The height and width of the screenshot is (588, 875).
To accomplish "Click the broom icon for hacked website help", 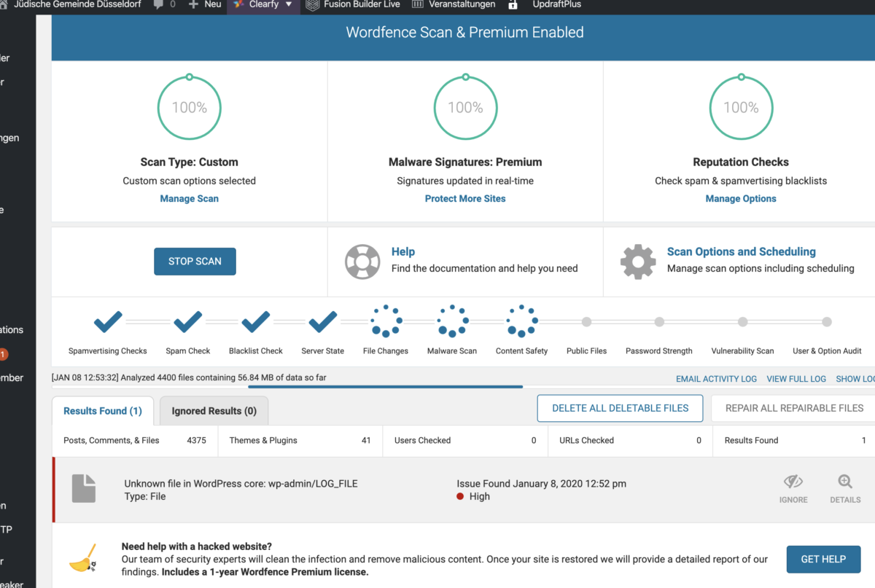I will click(82, 559).
